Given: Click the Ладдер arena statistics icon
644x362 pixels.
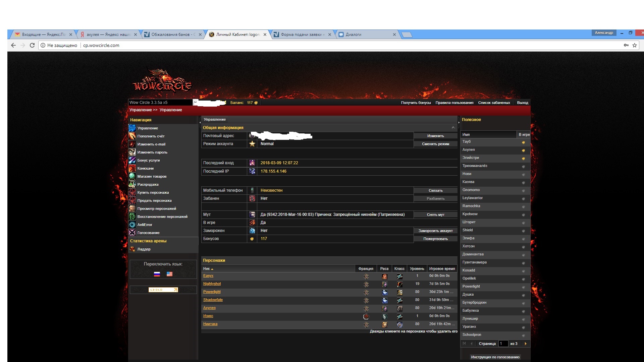Looking at the screenshot, I should click(132, 249).
